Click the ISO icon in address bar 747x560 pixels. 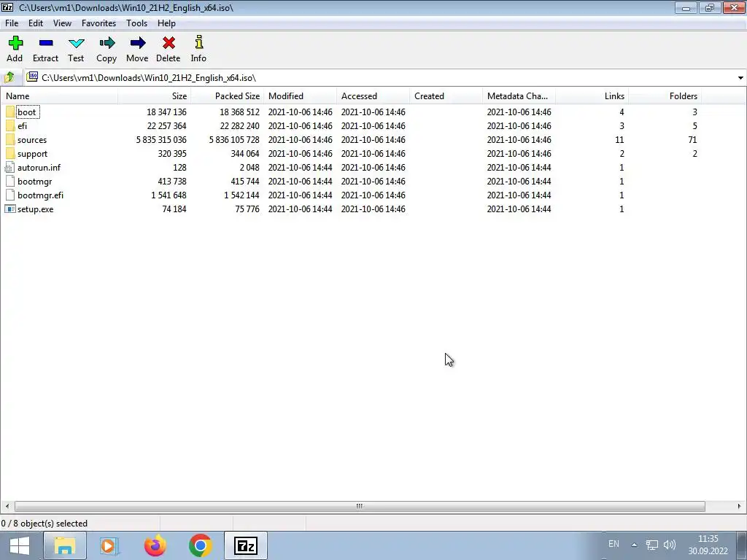pos(32,77)
